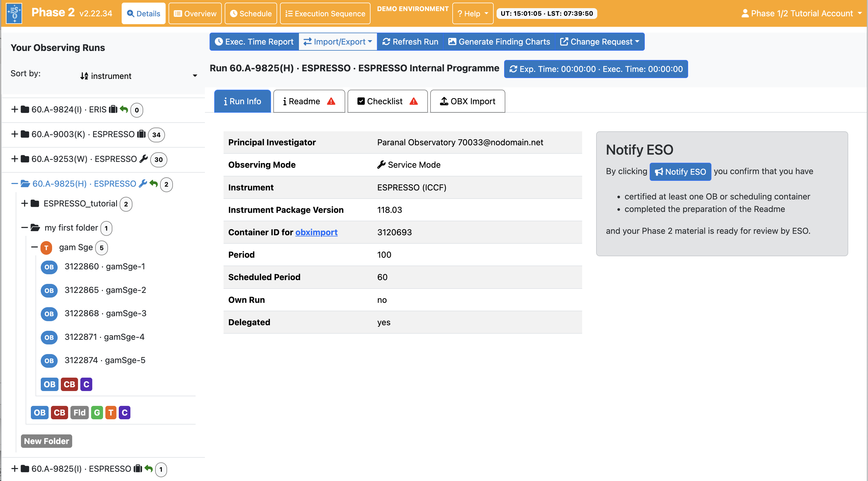The height and width of the screenshot is (481, 868).
Task: Click Refresh Run
Action: 410,42
